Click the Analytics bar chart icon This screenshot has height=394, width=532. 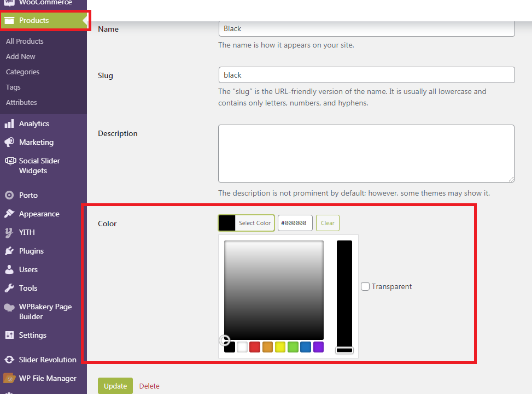9,124
